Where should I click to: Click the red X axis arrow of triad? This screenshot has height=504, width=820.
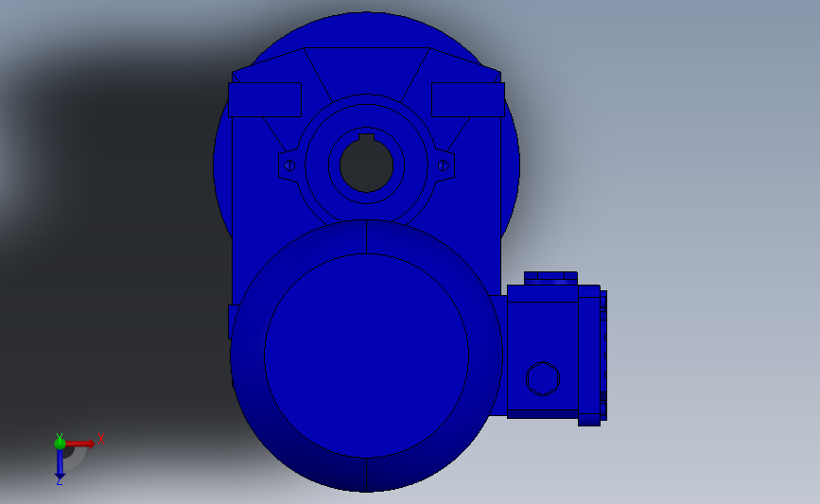[80, 443]
